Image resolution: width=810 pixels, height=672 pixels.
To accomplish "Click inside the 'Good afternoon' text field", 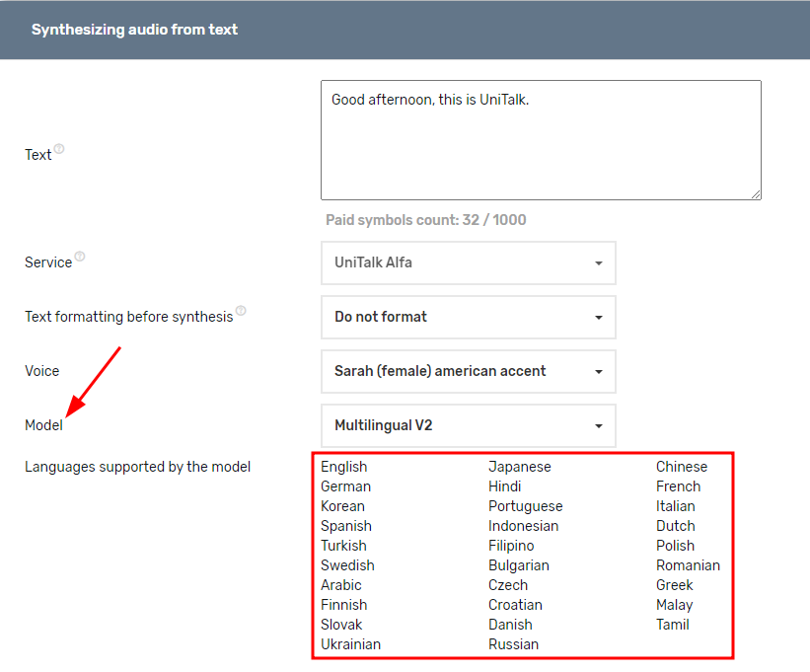I will pyautogui.click(x=540, y=139).
